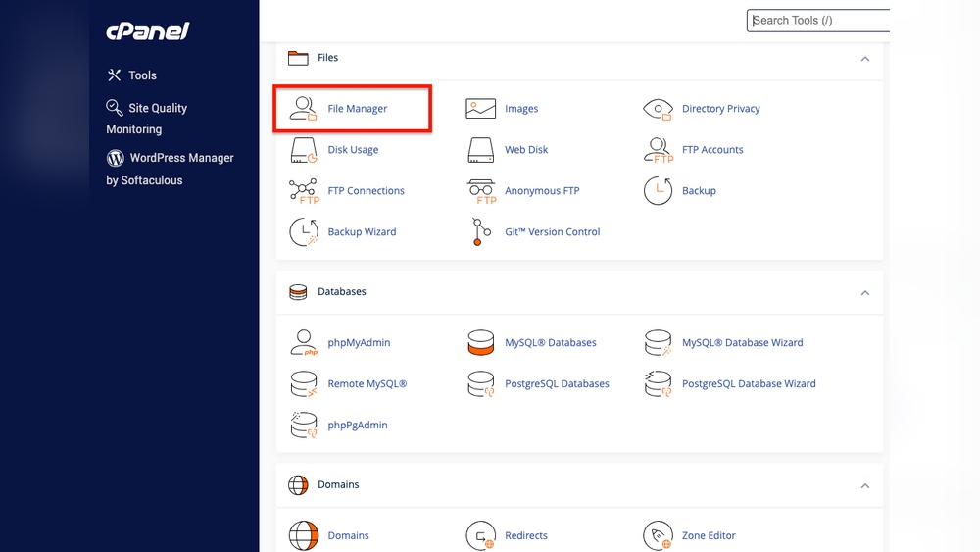980x552 pixels.
Task: Open the Zone Editor icon
Action: [x=659, y=535]
